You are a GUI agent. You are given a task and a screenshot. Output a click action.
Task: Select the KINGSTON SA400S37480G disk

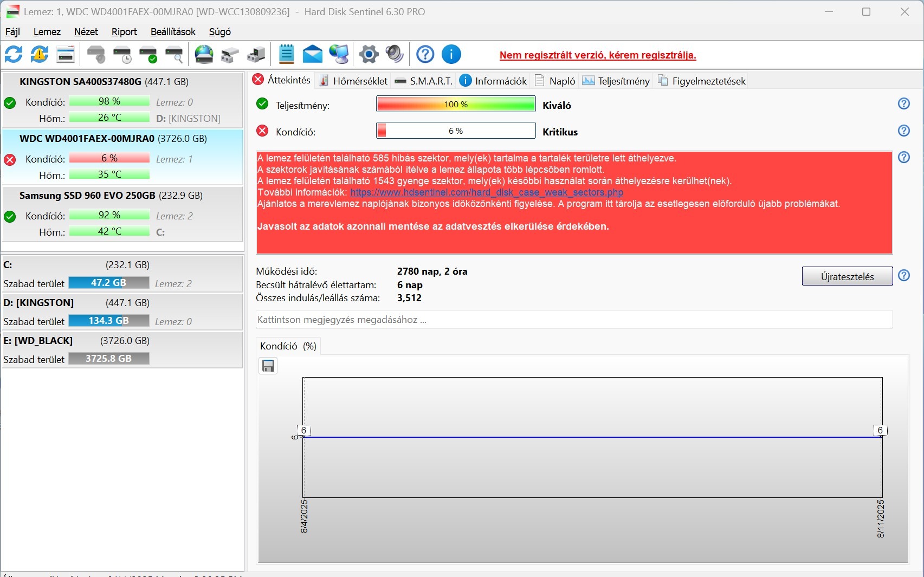pos(122,100)
